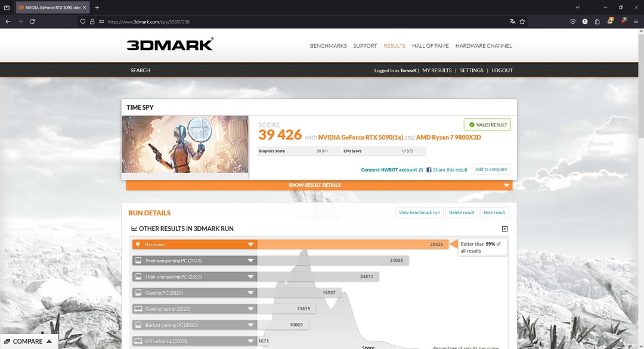The height and width of the screenshot is (349, 644).
Task: Open the SEARCH page
Action: click(x=140, y=70)
